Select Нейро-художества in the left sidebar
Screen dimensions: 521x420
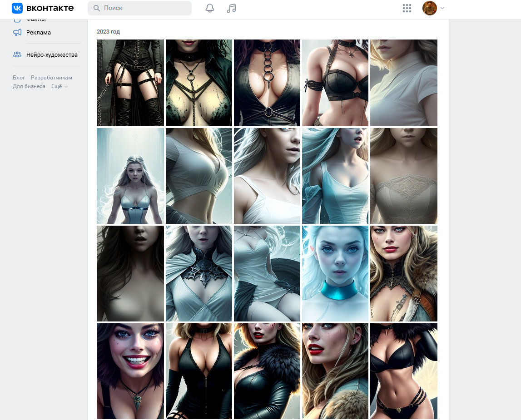tap(52, 54)
